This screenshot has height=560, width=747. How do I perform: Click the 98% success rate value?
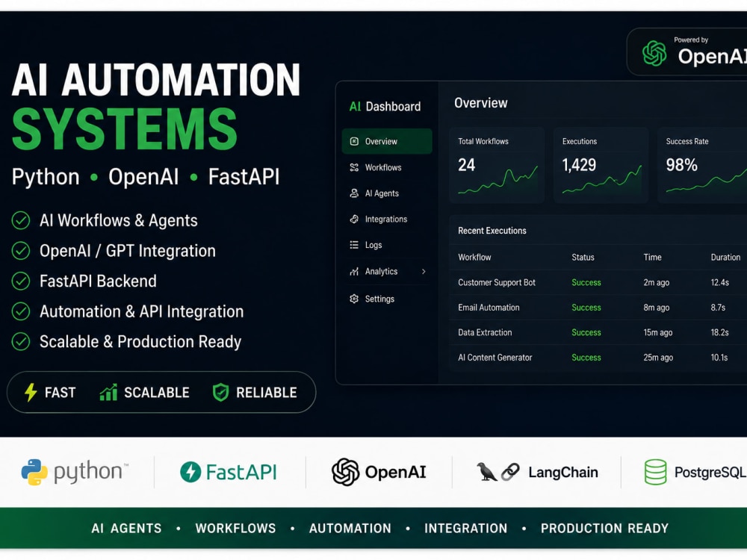click(682, 165)
